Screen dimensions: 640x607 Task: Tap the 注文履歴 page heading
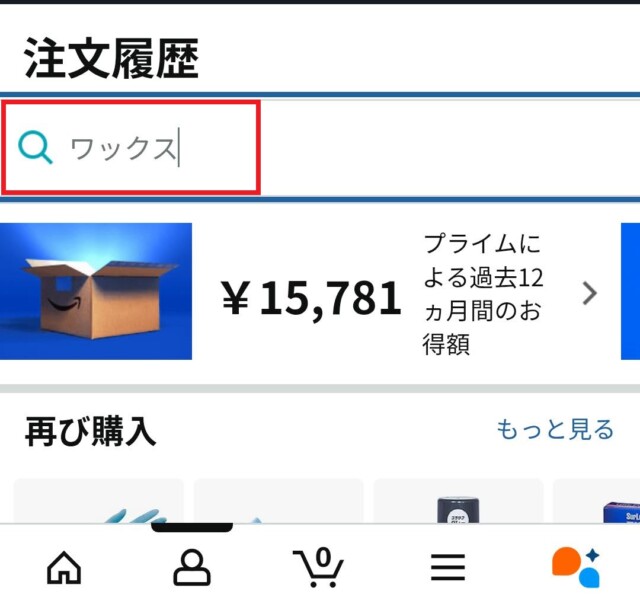[112, 58]
